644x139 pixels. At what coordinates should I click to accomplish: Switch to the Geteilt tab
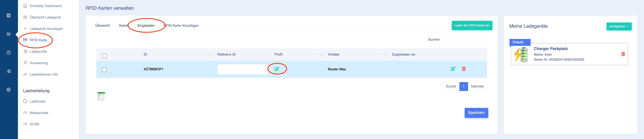(x=123, y=26)
